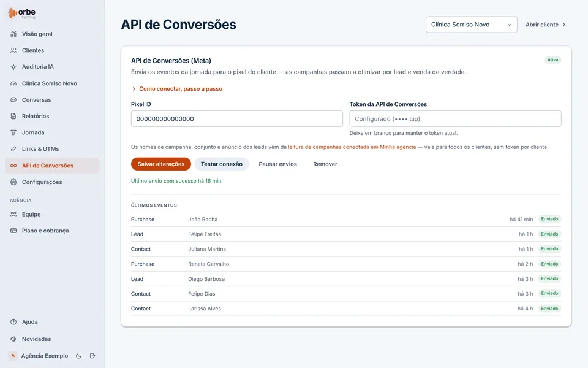Screen dimensions: 588x368
Task: Click the chevron beside Abrir cliente
Action: coord(564,25)
